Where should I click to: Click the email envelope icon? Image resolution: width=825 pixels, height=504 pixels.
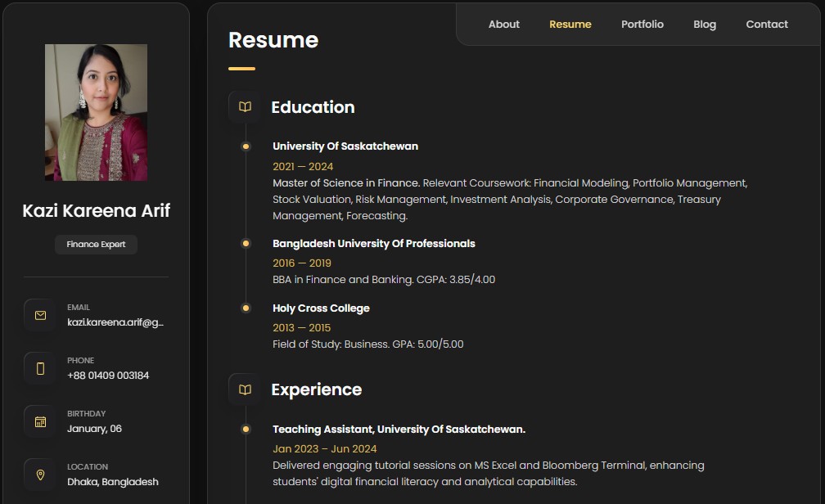(40, 315)
